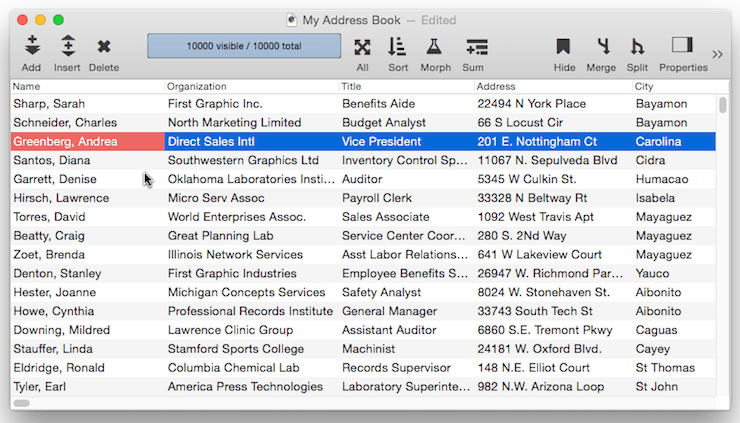Image resolution: width=740 pixels, height=423 pixels.
Task: Click the Add record icon
Action: point(32,46)
